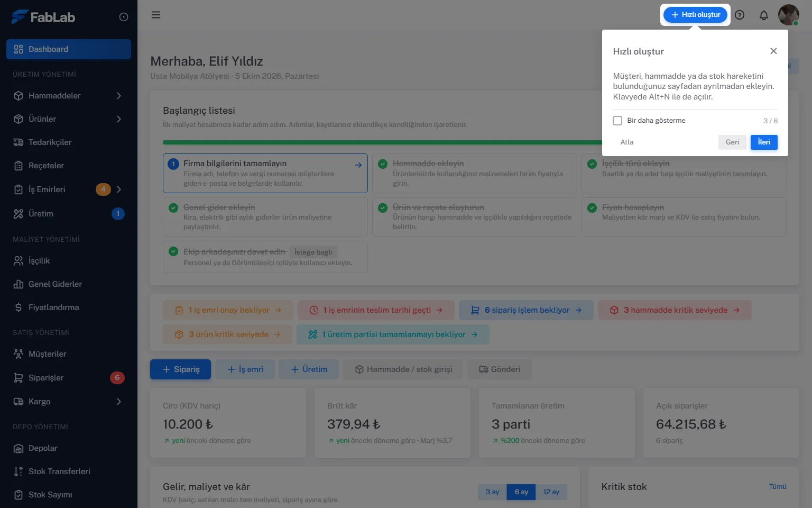Click the Müşteriler group icon
Viewport: 812px width, 508px height.
pos(19,354)
